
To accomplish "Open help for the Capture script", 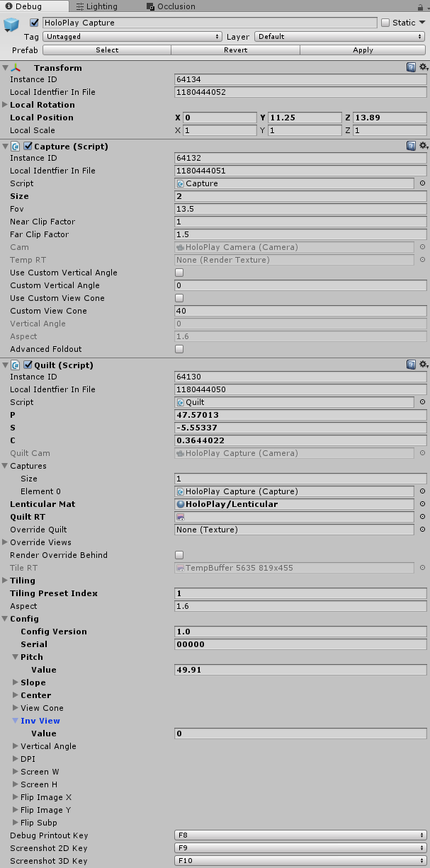I will (x=411, y=146).
